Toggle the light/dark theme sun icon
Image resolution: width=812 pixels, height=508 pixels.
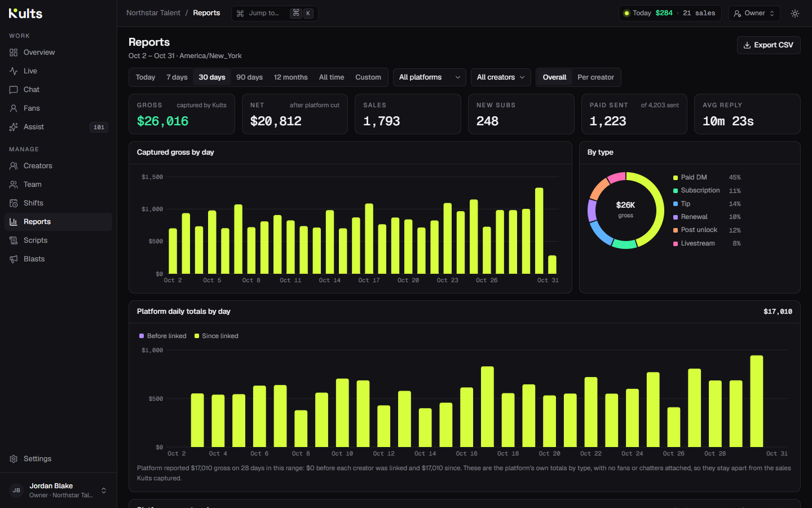coord(795,14)
